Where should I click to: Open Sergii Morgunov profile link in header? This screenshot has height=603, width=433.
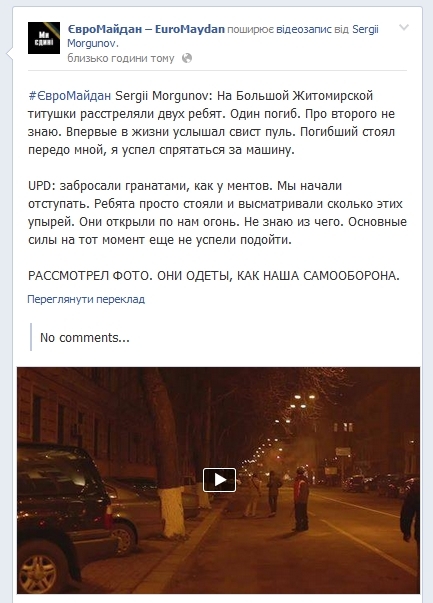coord(223,36)
